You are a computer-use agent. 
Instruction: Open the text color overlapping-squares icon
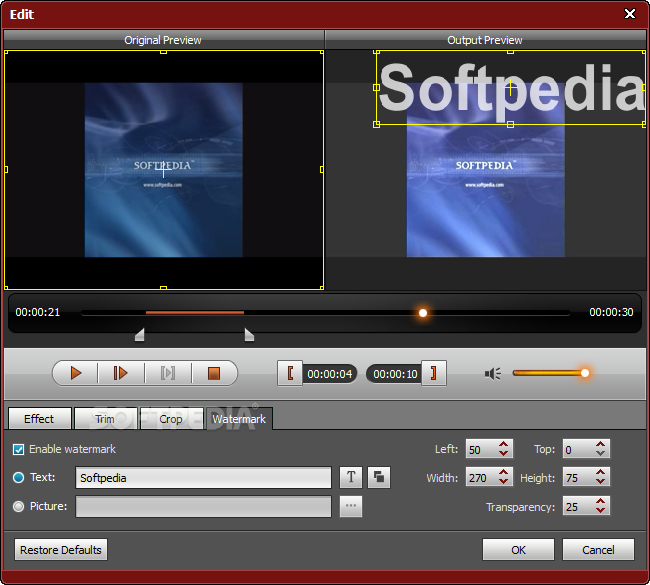click(x=378, y=477)
